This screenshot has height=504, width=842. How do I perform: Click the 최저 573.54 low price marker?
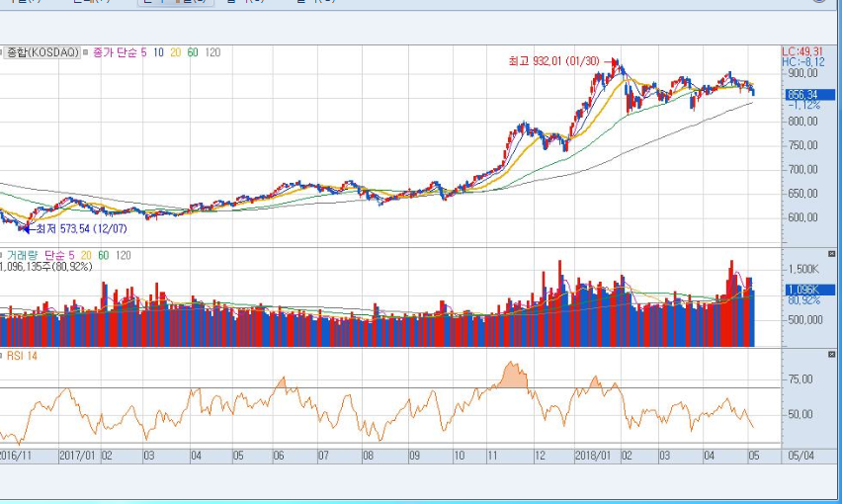tap(70, 229)
